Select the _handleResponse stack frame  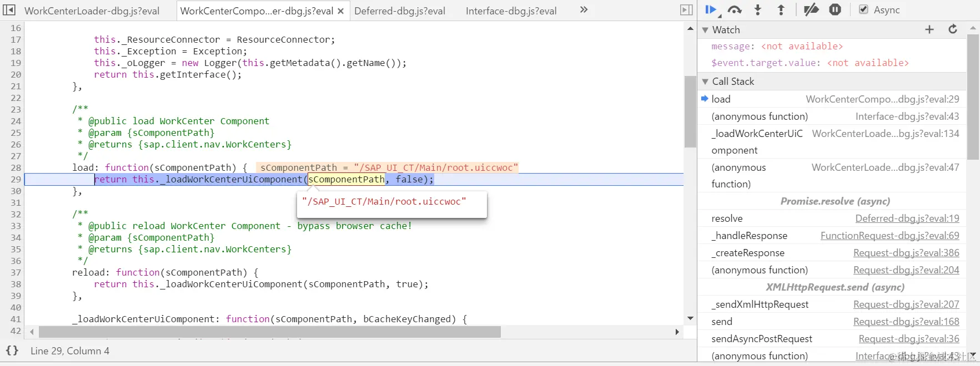[832, 236]
